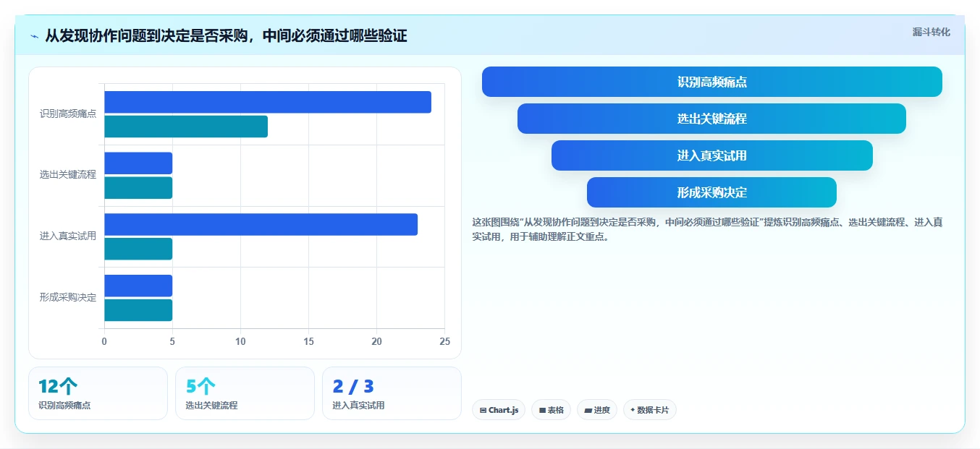
Task: Click the teal bar for 识别高频痛点
Action: click(x=186, y=127)
